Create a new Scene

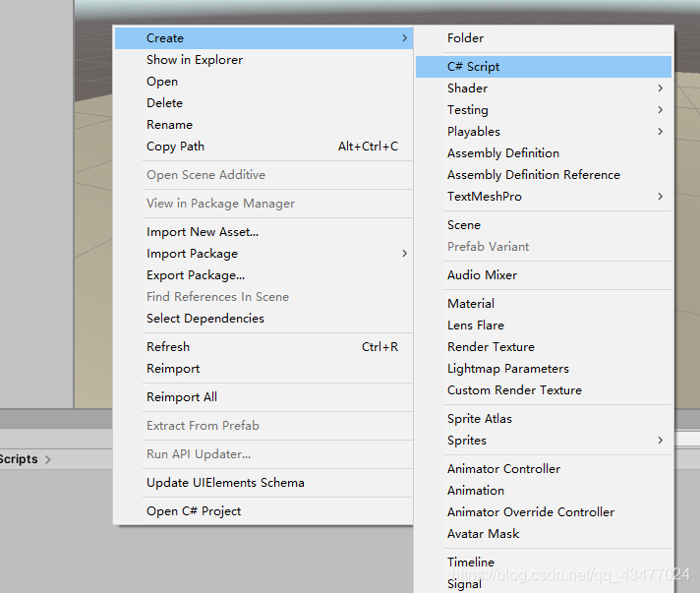point(544,225)
